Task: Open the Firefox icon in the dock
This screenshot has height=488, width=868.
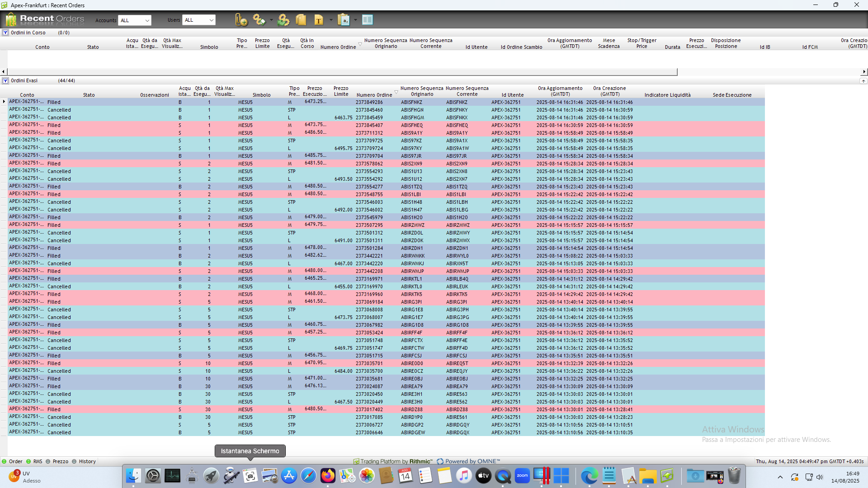Action: (x=328, y=476)
